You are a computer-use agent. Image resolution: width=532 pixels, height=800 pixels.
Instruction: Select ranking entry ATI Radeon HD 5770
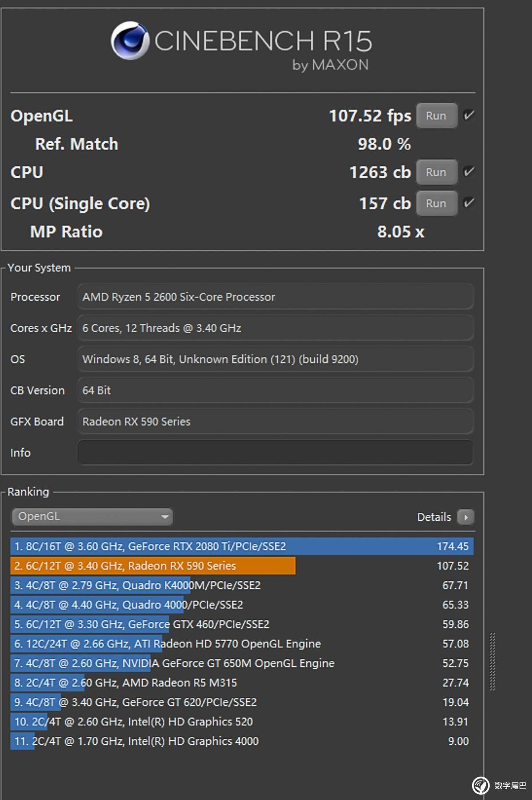[x=242, y=644]
